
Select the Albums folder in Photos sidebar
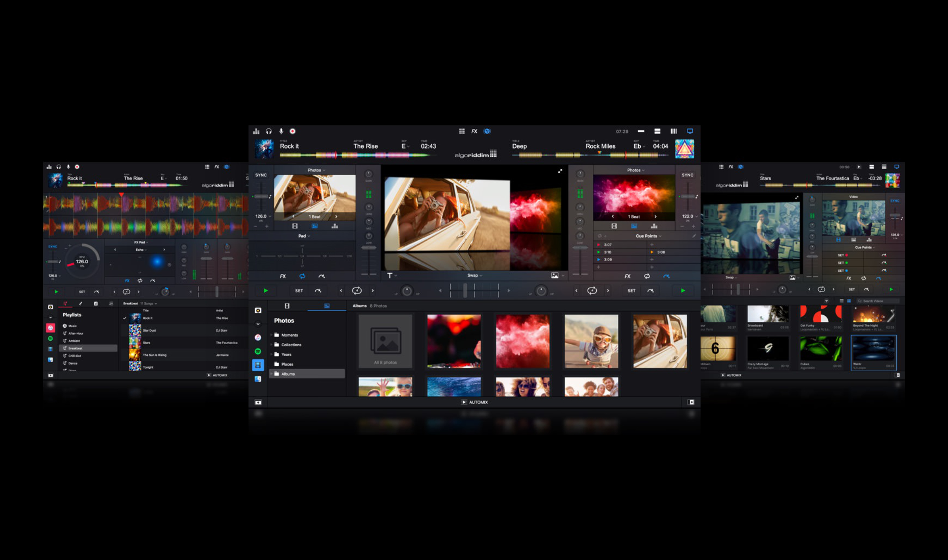pos(288,374)
